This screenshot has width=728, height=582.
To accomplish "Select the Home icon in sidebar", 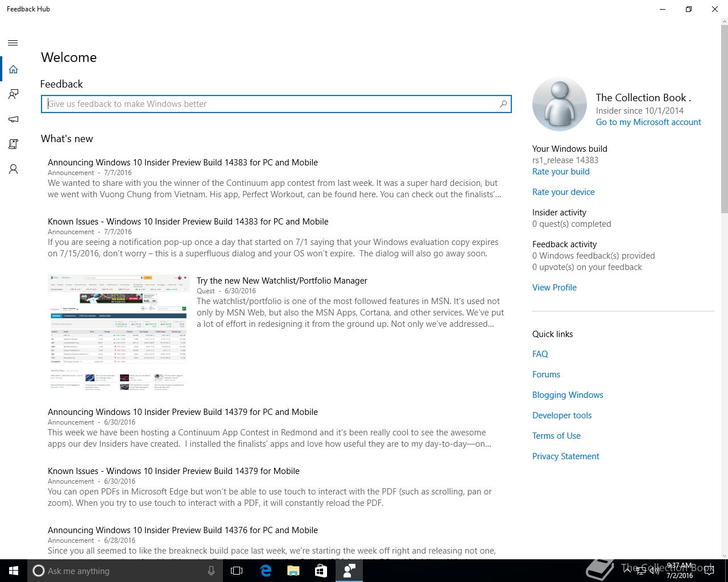I will (13, 69).
